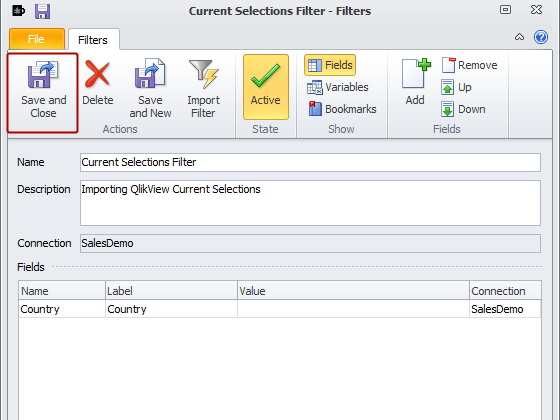This screenshot has height=420, width=560.
Task: Toggle the Active state button
Action: [266, 87]
